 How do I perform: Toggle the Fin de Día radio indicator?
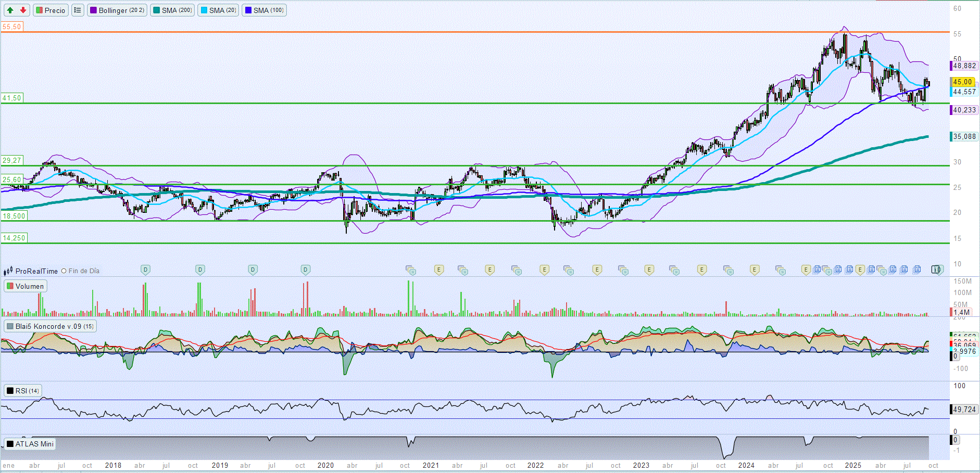(x=64, y=271)
